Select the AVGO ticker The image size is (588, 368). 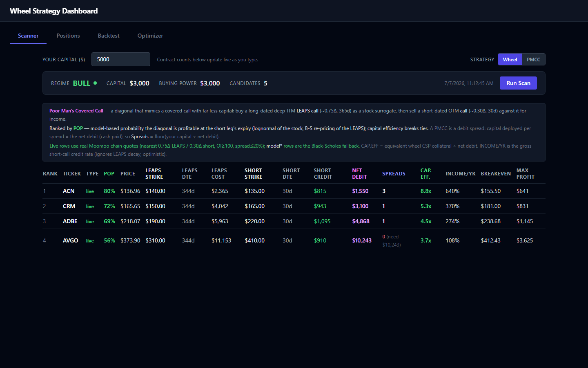tap(70, 240)
